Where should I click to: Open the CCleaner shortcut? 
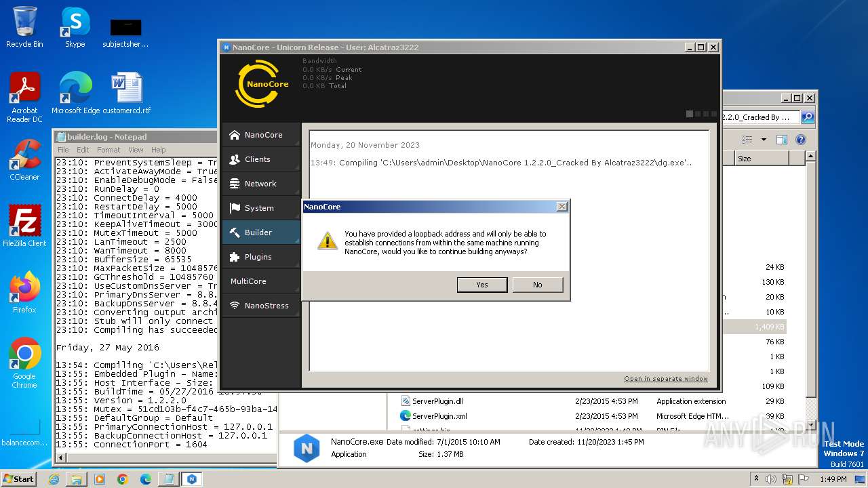pyautogui.click(x=24, y=160)
